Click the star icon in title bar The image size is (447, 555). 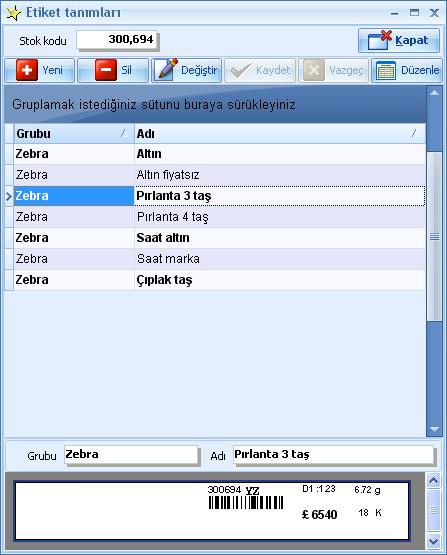[x=13, y=13]
